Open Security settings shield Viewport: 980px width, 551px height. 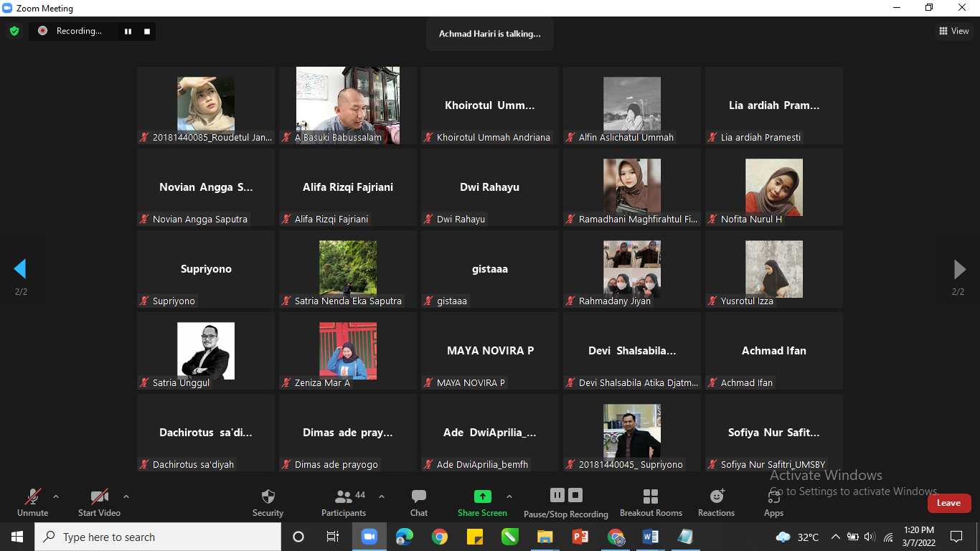click(268, 502)
